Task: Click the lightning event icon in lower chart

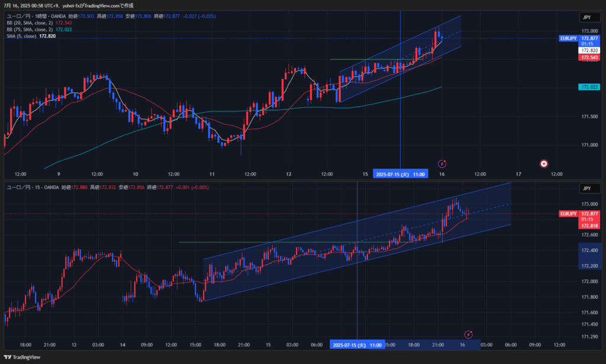Action: click(x=469, y=334)
